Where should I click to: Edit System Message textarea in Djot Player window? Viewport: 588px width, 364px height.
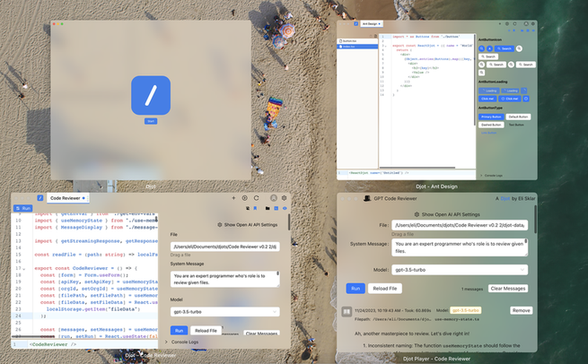pos(460,247)
